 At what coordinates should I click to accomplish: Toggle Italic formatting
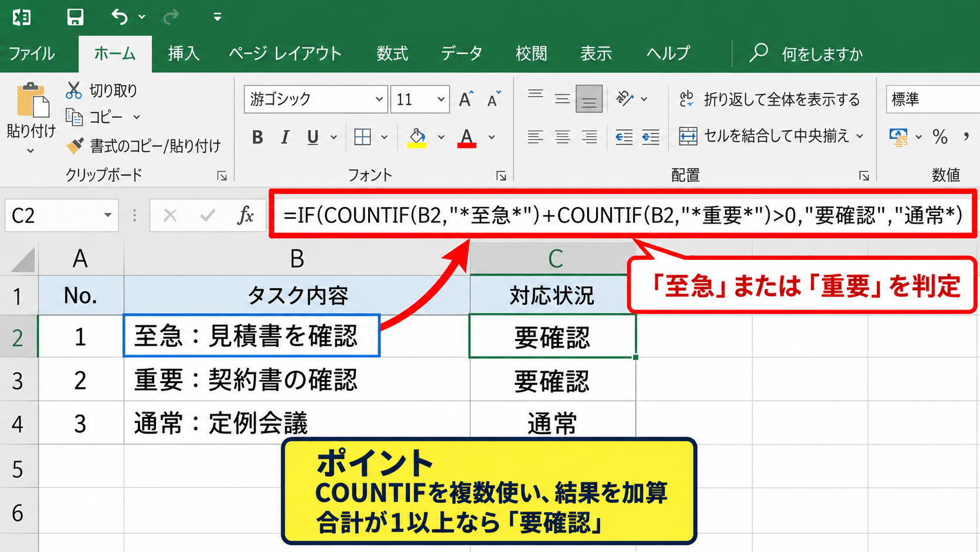click(x=285, y=137)
